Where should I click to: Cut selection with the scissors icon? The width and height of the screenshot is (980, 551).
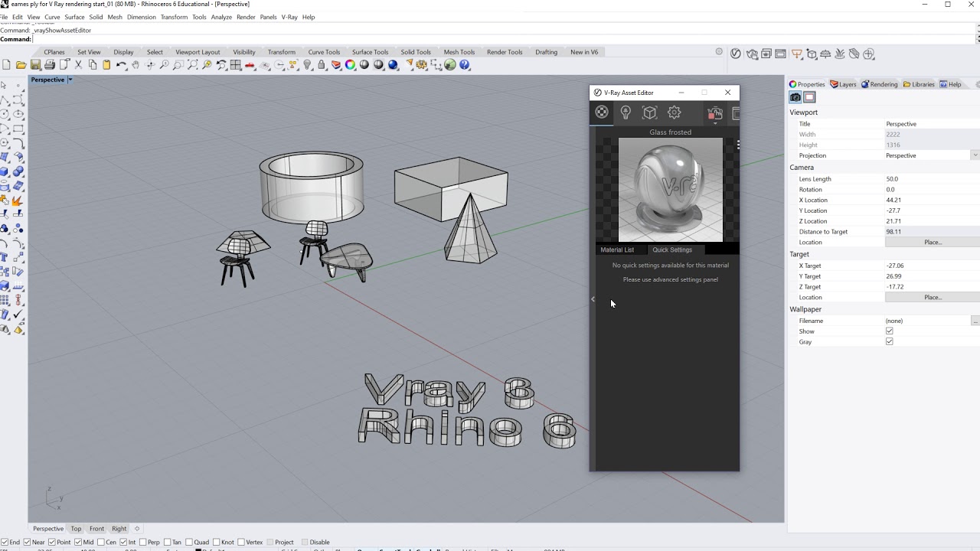click(78, 65)
